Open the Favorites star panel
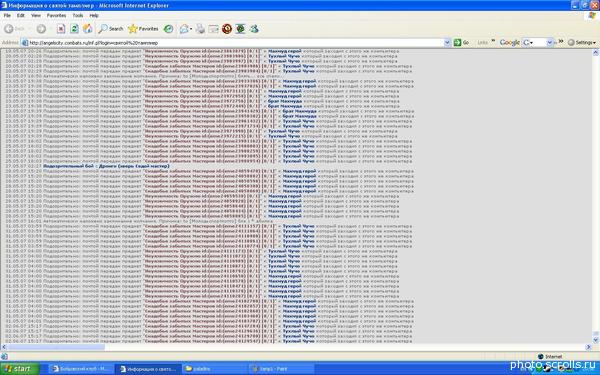600x375 pixels. pos(143,29)
